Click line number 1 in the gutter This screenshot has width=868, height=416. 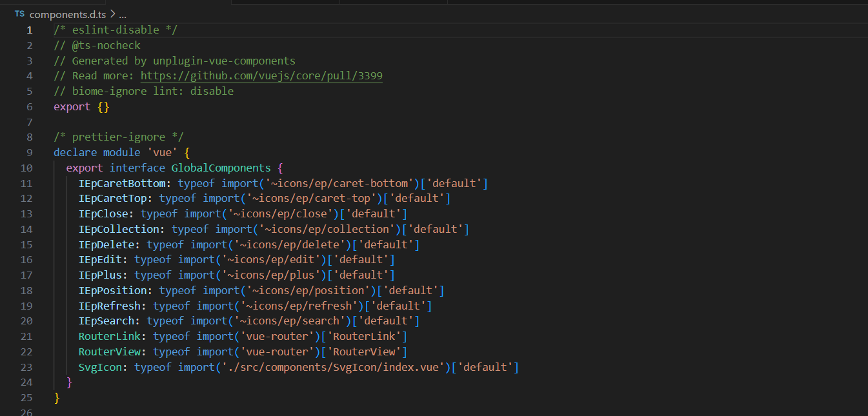coord(29,30)
